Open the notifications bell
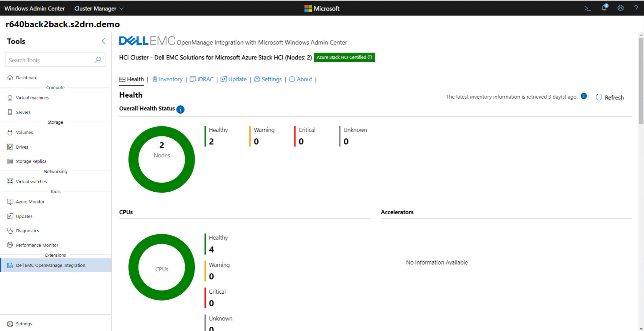 pos(604,8)
